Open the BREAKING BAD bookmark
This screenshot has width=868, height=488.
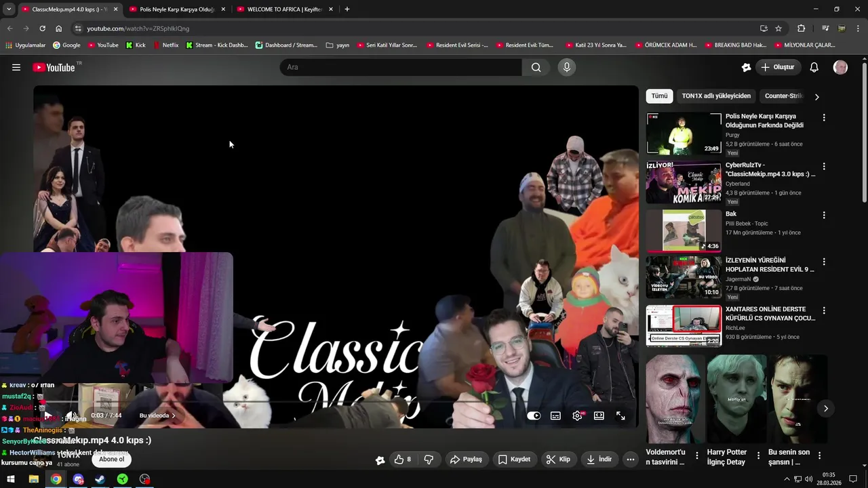(736, 45)
